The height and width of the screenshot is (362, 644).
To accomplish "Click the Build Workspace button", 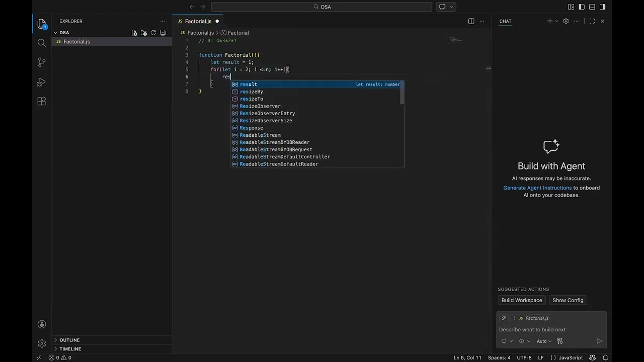I will coord(522,300).
